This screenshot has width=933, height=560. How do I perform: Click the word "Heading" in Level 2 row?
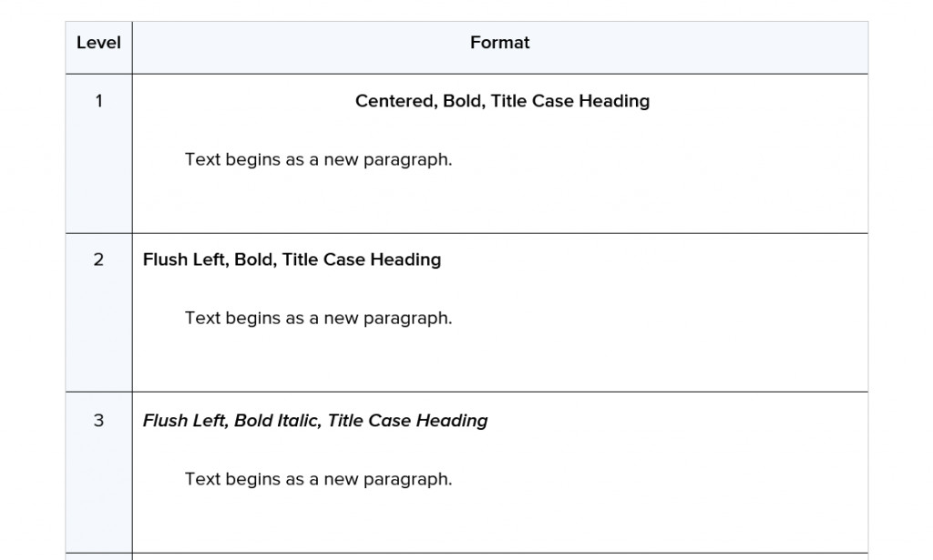click(x=405, y=260)
